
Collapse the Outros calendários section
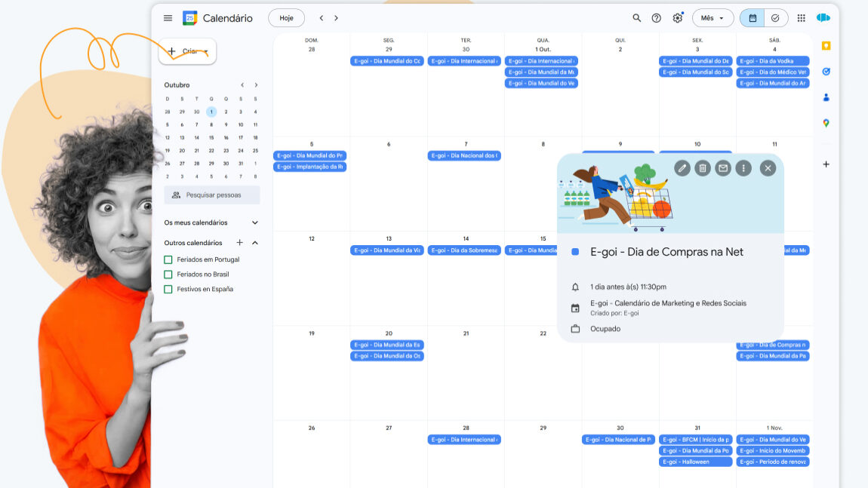point(254,243)
